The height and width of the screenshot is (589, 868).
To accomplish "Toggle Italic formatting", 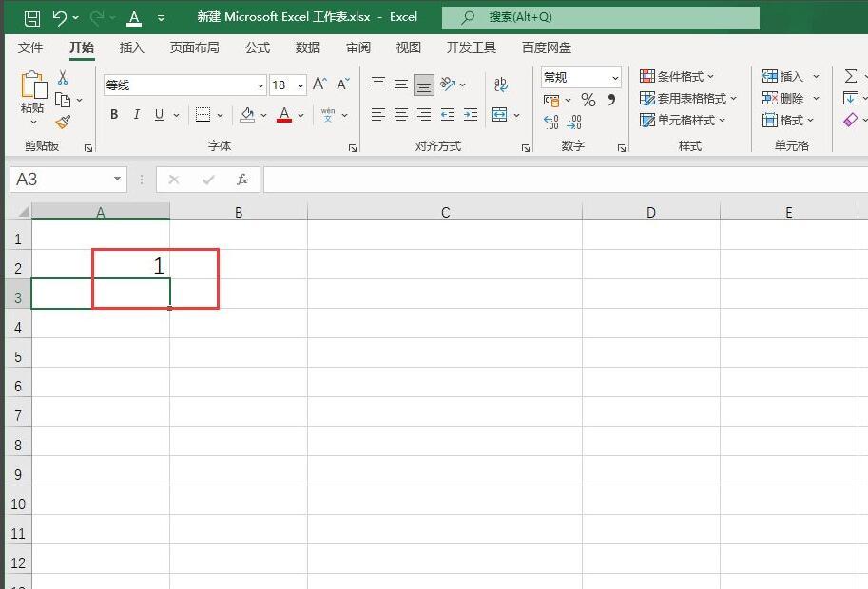I will [x=136, y=115].
